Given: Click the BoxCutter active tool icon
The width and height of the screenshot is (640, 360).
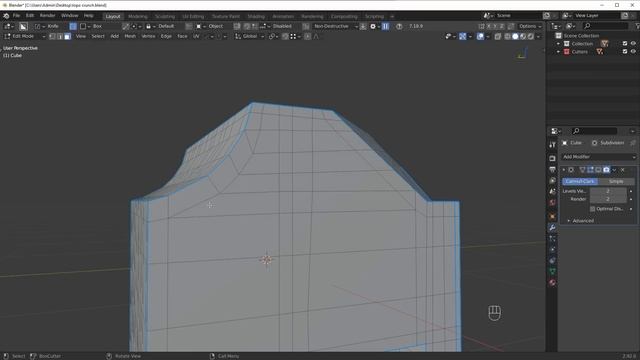Looking at the screenshot, I should pos(23,26).
